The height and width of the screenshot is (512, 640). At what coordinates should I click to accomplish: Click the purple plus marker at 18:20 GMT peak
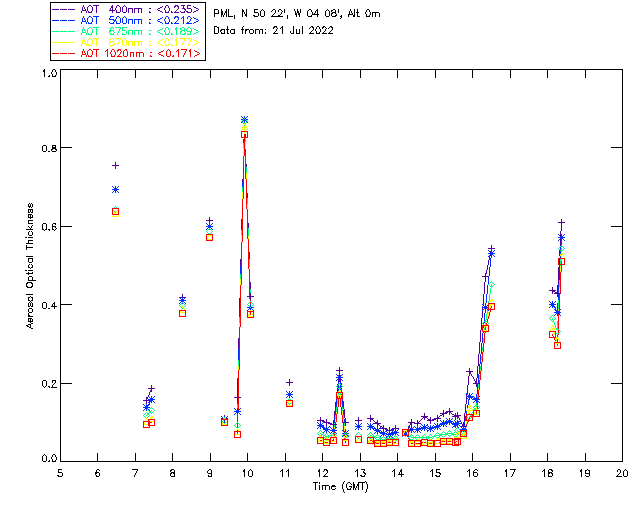click(x=562, y=223)
